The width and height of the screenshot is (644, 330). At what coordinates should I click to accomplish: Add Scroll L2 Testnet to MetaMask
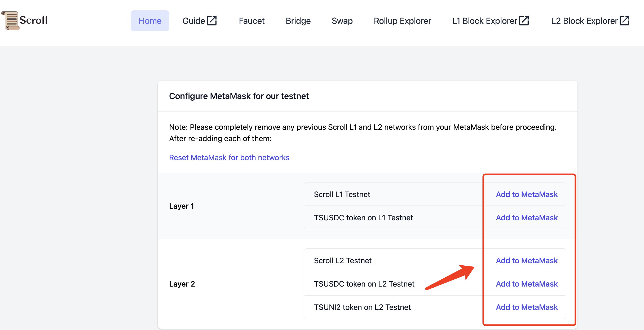527,261
